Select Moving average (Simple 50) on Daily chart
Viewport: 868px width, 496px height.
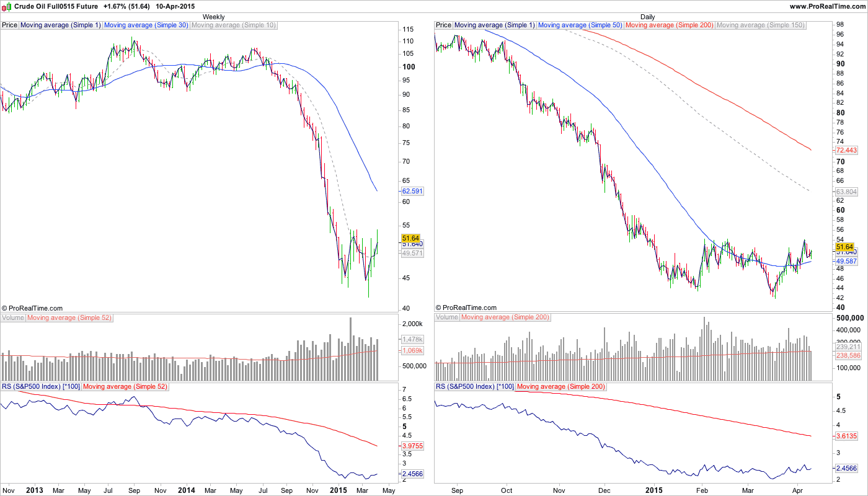point(580,25)
